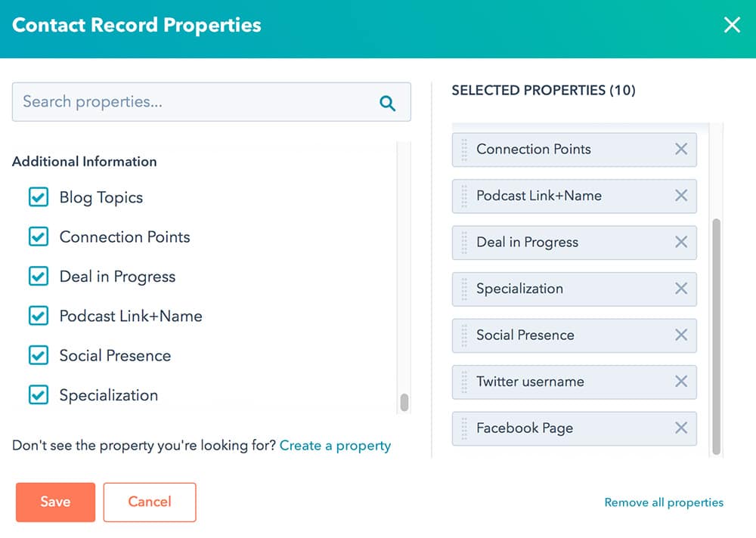Click Remove all properties link
Screen dimensions: 756x538
click(664, 502)
